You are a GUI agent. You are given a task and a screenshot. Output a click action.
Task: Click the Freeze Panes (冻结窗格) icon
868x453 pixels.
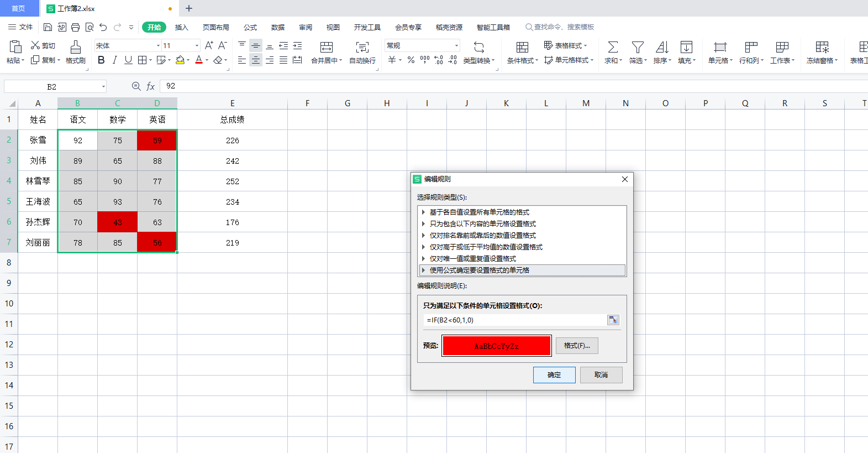pyautogui.click(x=822, y=48)
